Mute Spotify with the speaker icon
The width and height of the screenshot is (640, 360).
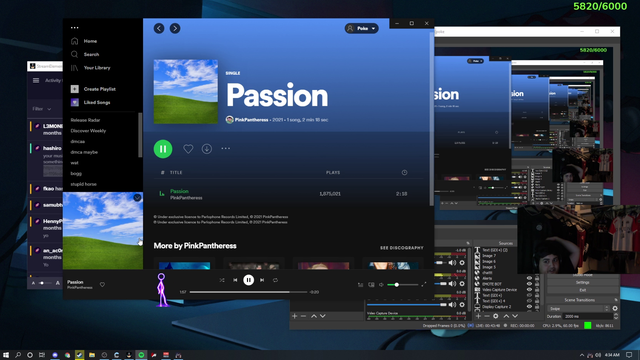[381, 284]
